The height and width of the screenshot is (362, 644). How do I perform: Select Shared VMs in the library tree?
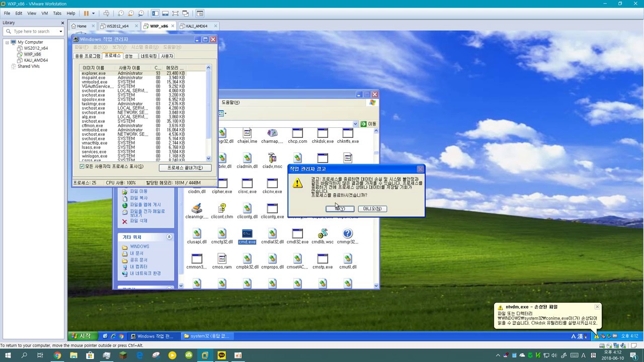(x=29, y=66)
